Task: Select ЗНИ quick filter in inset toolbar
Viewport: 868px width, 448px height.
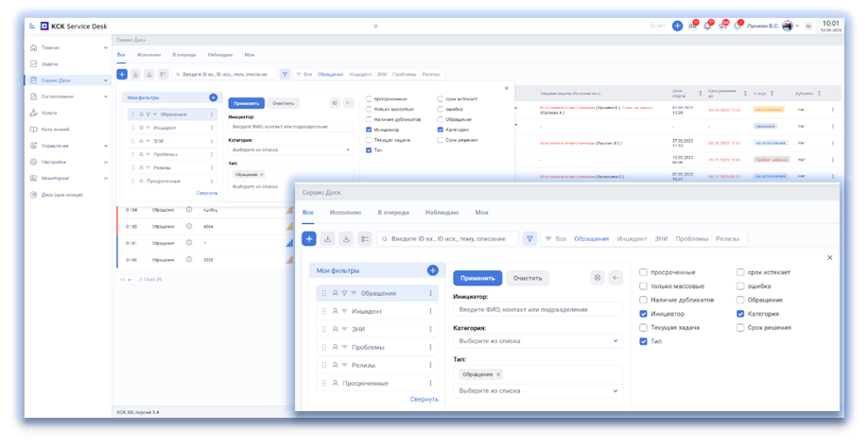Action: [x=661, y=239]
